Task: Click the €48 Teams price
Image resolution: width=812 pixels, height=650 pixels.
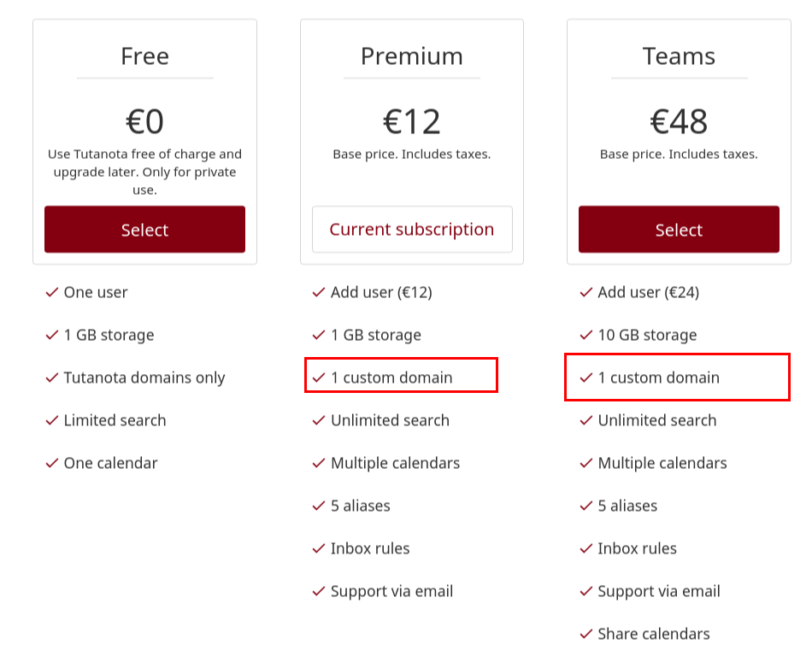Action: point(679,121)
